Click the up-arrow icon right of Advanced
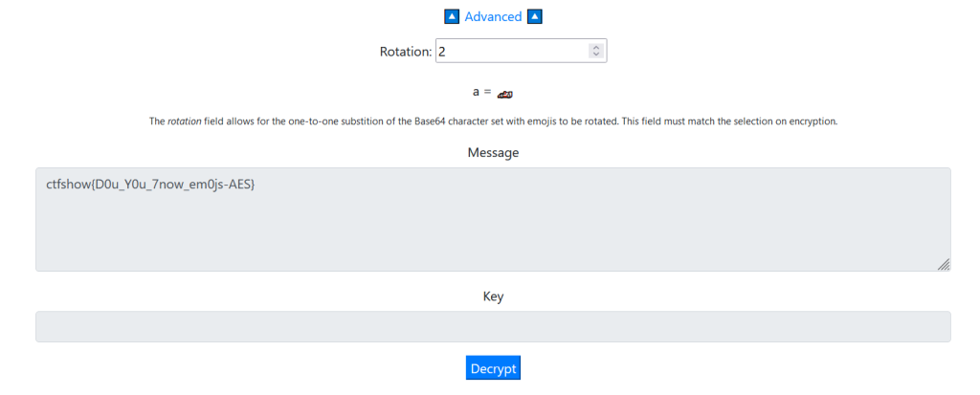The height and width of the screenshot is (395, 980). click(535, 16)
